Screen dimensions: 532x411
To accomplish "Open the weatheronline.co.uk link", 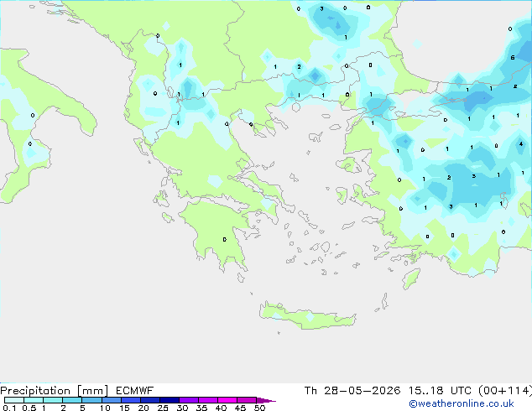I will tap(462, 403).
